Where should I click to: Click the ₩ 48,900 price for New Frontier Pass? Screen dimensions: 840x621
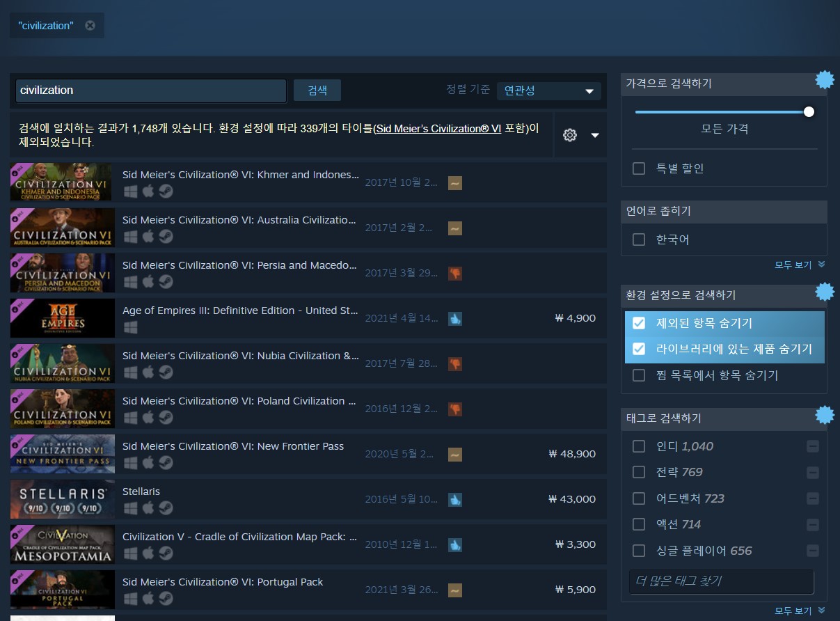(x=572, y=454)
